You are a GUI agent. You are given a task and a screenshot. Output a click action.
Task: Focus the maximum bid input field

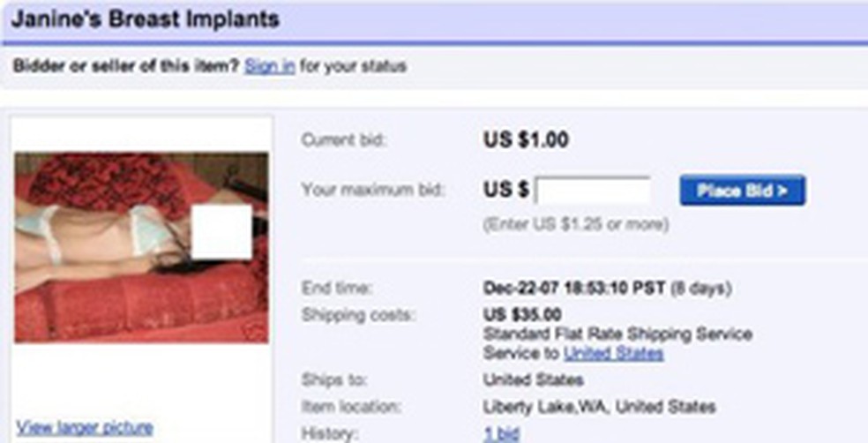pos(593,191)
